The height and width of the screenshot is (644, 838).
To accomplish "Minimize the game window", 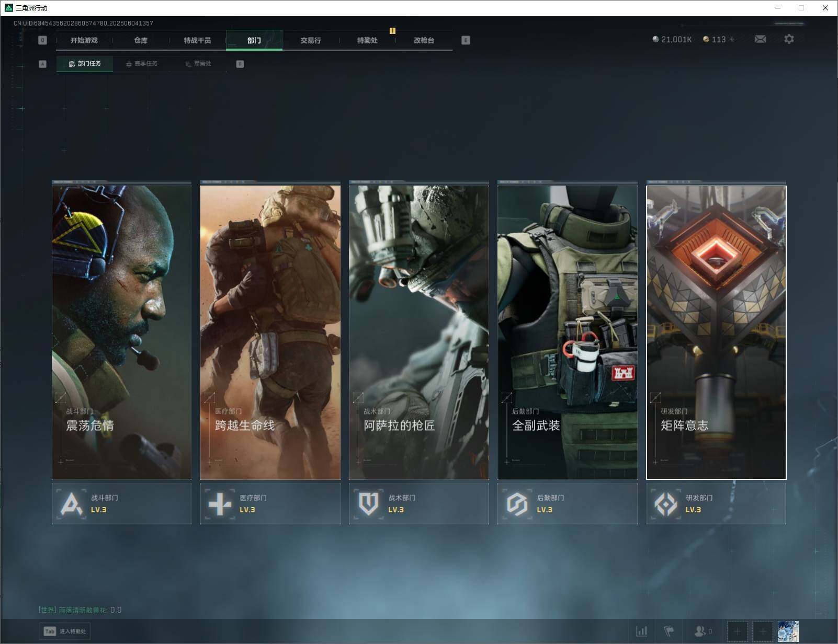I will [778, 8].
